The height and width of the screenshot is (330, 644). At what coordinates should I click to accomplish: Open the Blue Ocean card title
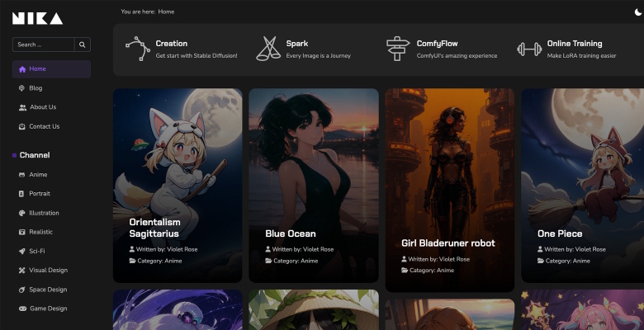[291, 233]
